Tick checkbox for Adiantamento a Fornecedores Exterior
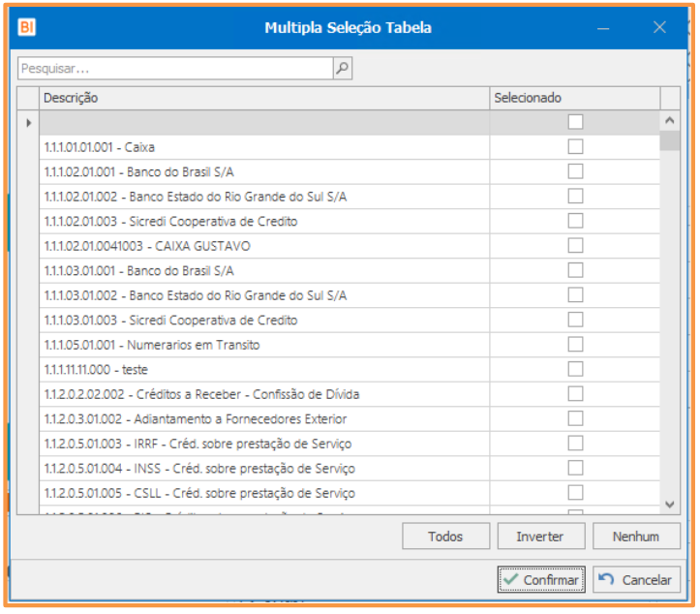 575,418
